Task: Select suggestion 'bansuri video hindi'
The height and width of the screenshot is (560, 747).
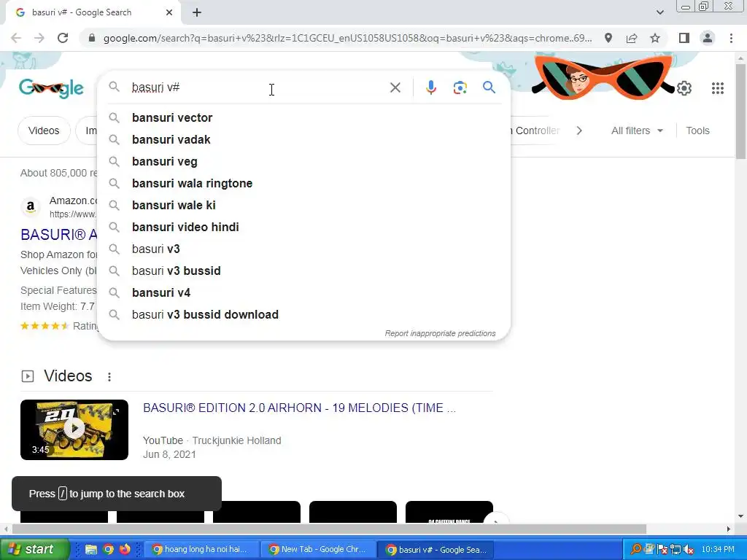Action: [x=303, y=227]
